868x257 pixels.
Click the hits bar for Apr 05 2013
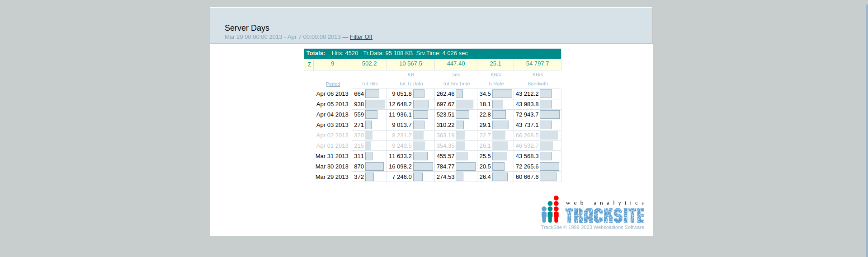tap(375, 104)
